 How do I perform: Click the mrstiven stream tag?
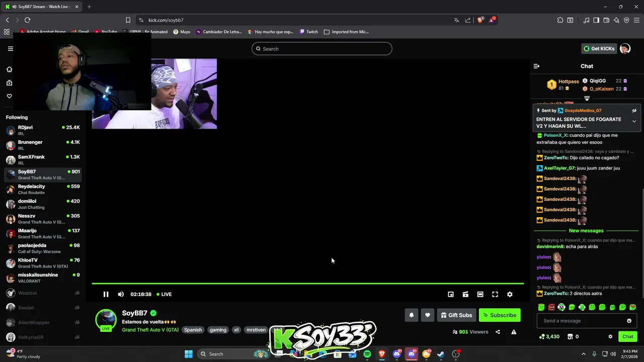coord(256,330)
